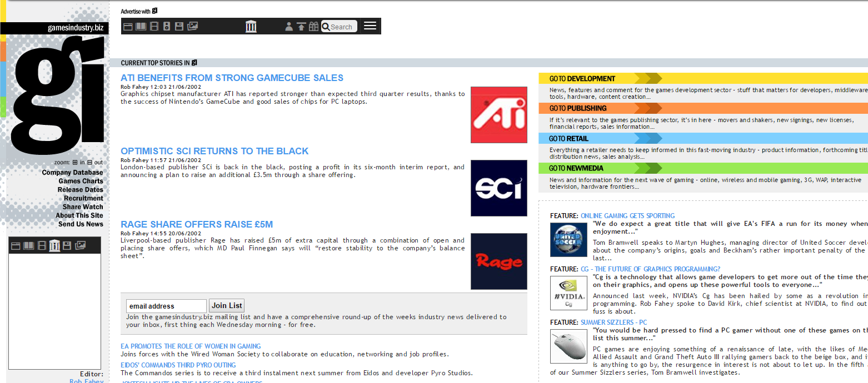868x383 pixels.
Task: Click the large gi site logo
Action: click(58, 94)
